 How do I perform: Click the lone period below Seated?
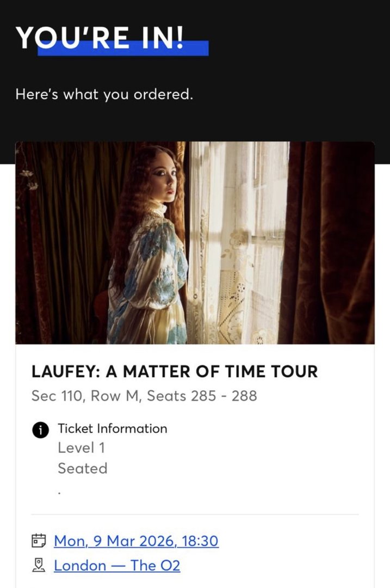pos(59,492)
